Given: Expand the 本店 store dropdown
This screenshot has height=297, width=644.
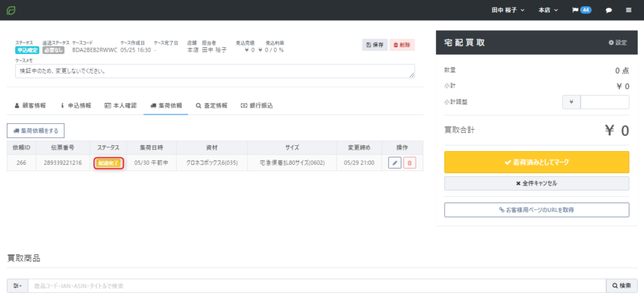Looking at the screenshot, I should (548, 10).
